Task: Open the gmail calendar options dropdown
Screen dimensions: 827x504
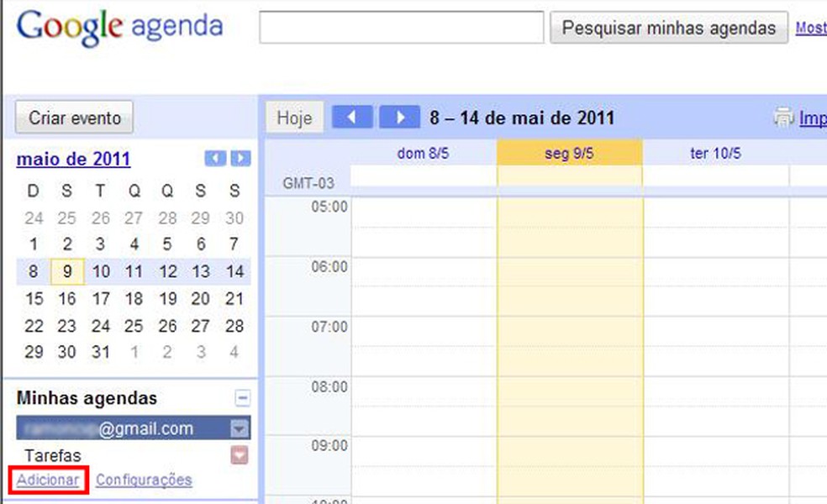Action: 239,428
